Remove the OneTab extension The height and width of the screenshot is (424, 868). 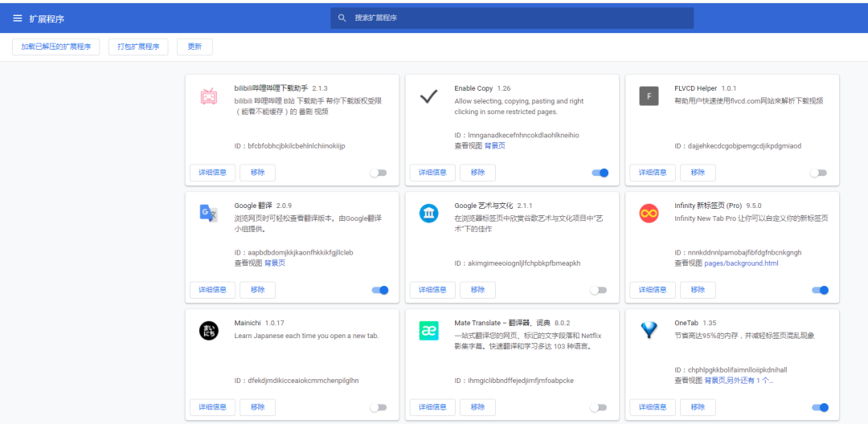point(698,407)
